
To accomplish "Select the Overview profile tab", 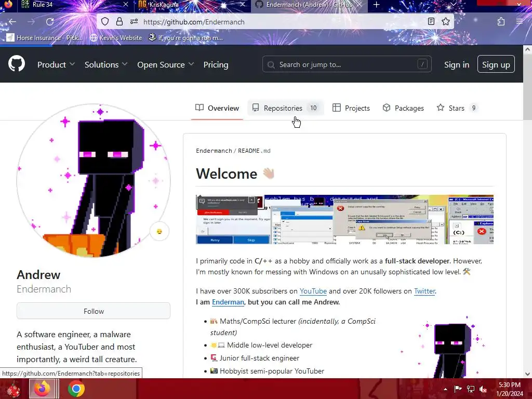I will point(217,108).
